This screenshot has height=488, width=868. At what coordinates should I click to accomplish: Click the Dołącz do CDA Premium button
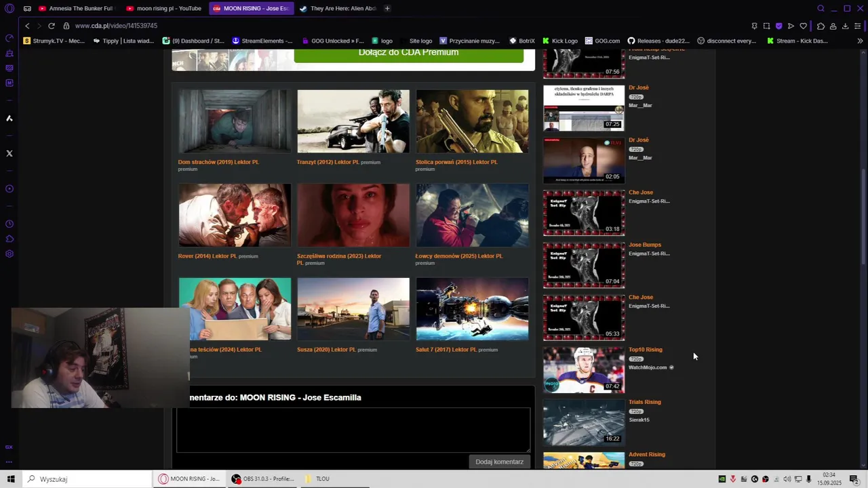click(408, 54)
